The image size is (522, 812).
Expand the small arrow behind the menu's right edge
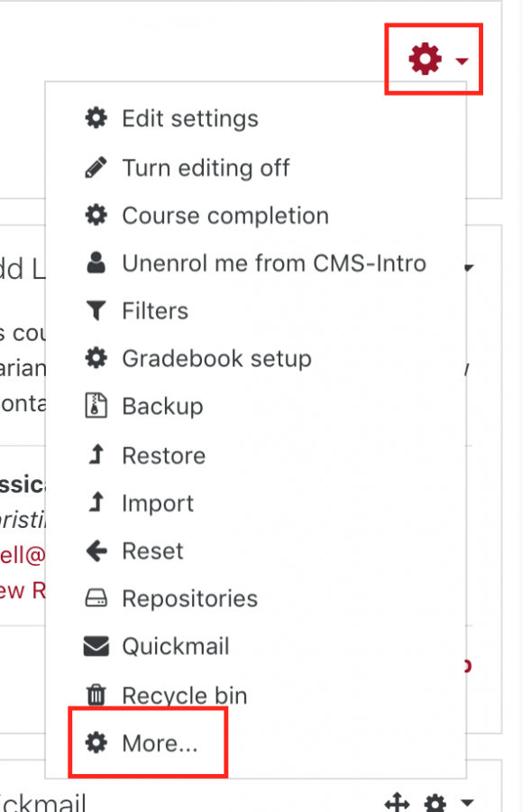tap(469, 268)
